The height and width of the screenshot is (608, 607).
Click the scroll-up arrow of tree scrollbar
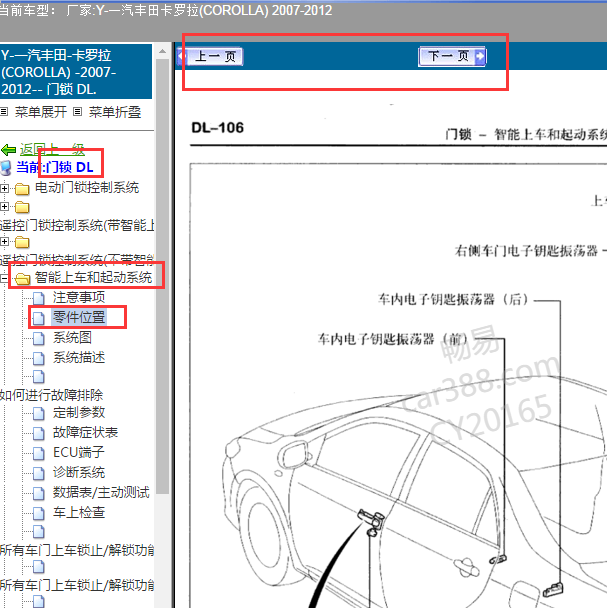pyautogui.click(x=163, y=51)
